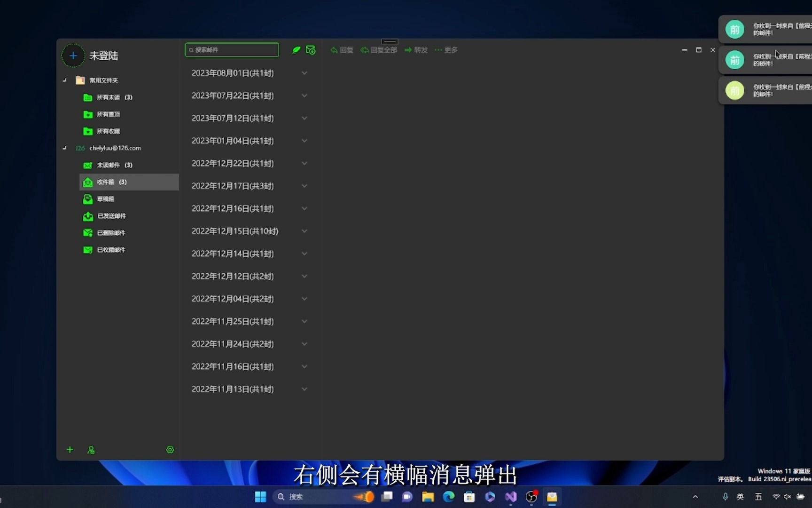Switch to OBS Studio on the taskbar
812x508 pixels.
(531, 497)
